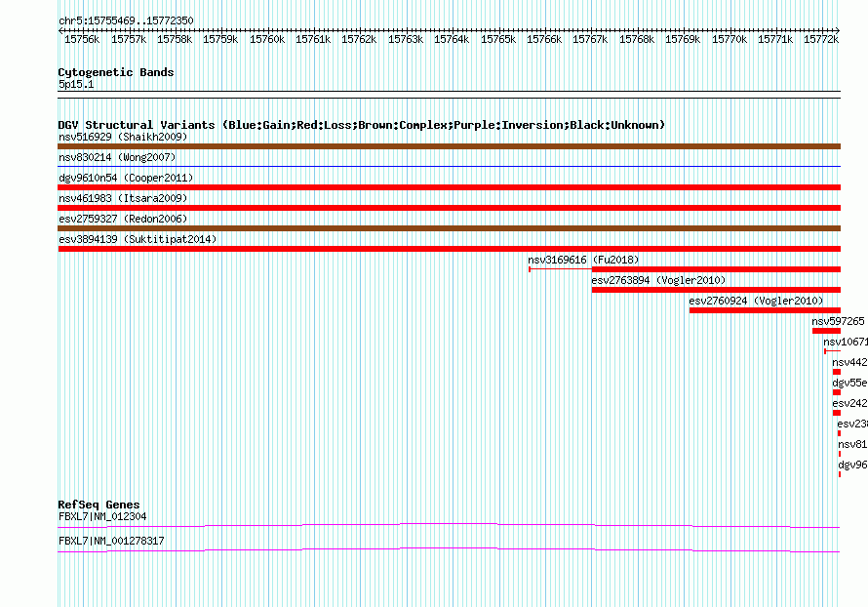
Task: Open the dgv9610n54 (Cooper2011) label
Action: click(126, 178)
